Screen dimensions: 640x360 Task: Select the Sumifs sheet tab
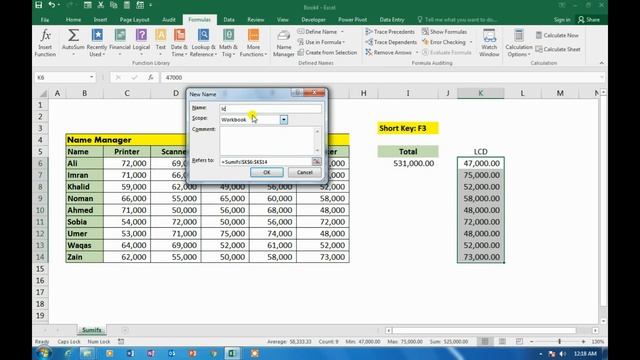click(91, 330)
